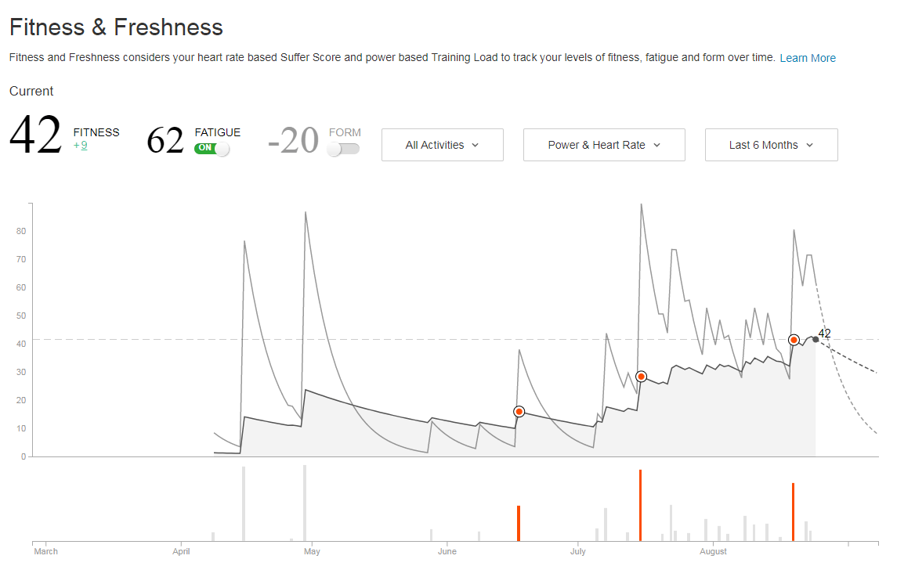The height and width of the screenshot is (588, 915).
Task: Expand the Power & Heart Rate dropdown
Action: pos(604,145)
